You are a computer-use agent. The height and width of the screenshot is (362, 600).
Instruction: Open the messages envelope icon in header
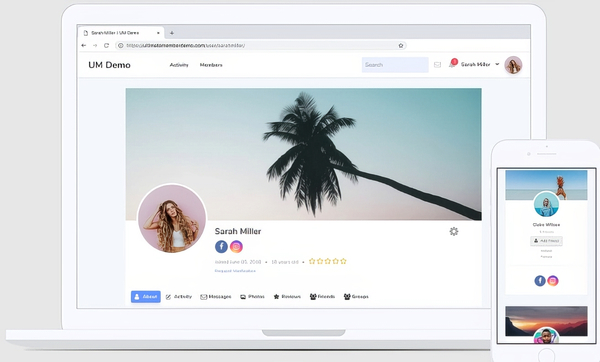(437, 65)
